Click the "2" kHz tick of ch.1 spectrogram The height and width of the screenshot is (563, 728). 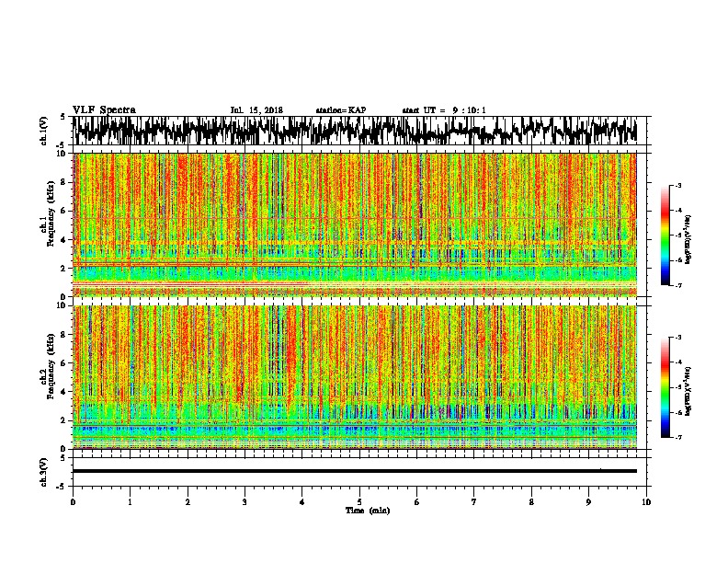65,269
